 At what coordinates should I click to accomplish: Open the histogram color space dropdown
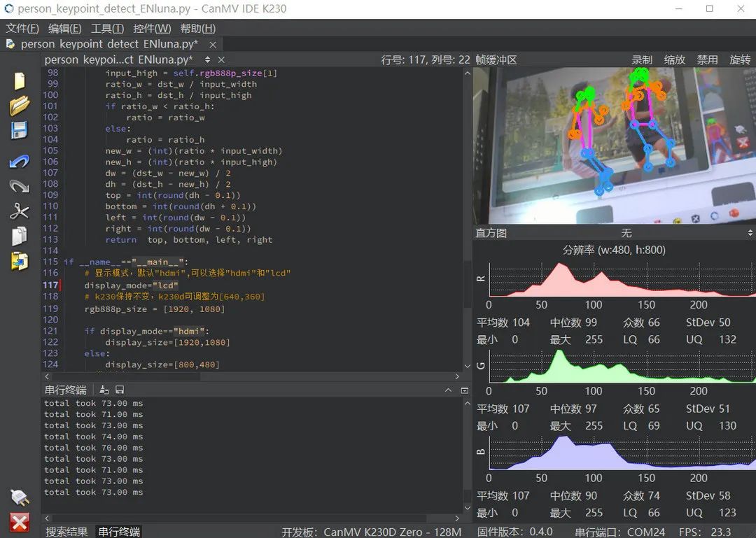coord(625,233)
